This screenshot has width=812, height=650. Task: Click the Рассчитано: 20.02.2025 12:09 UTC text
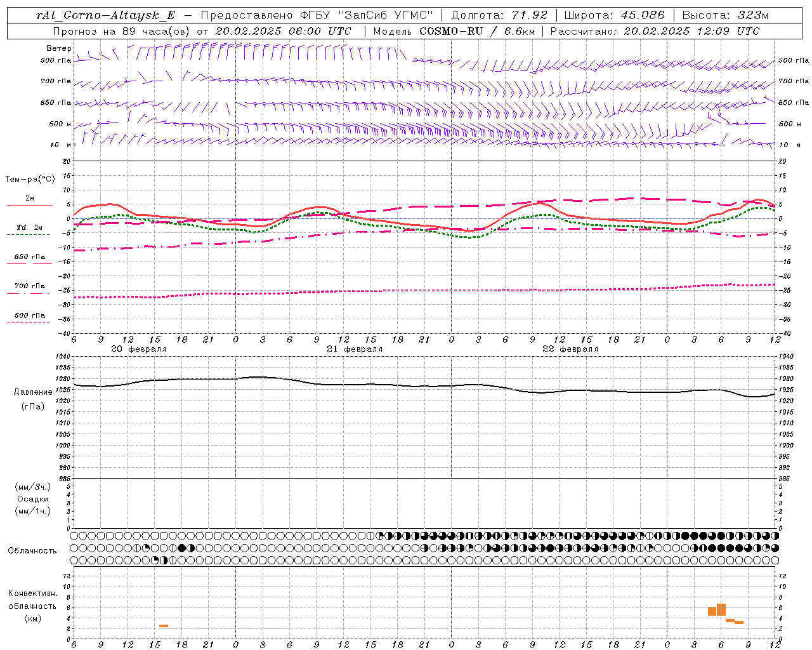click(x=655, y=31)
